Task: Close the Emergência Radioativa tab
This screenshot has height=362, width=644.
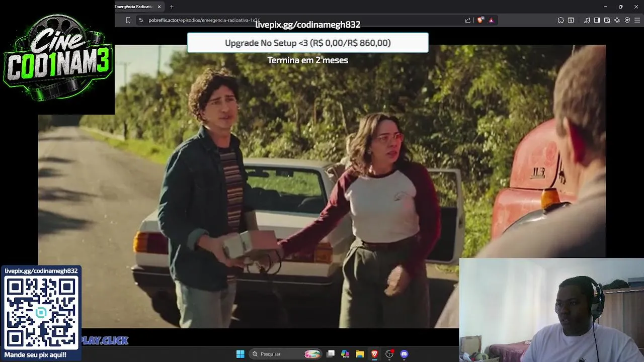Action: [159, 7]
